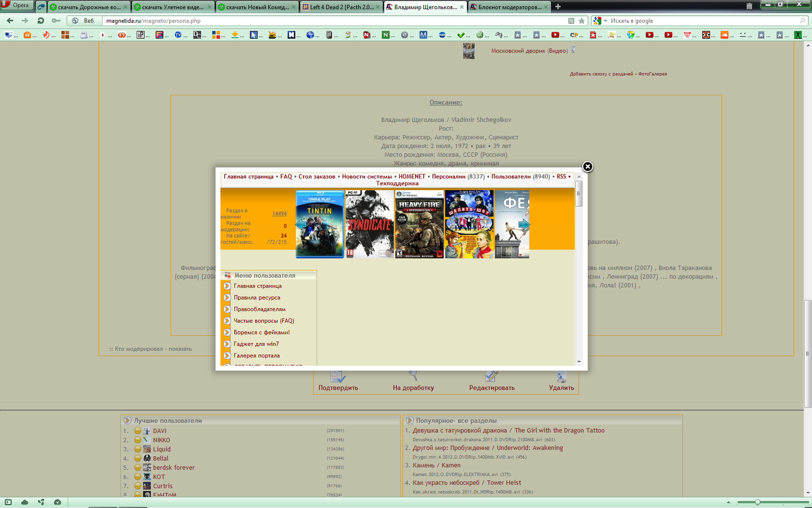Image resolution: width=812 pixels, height=508 pixels.
Task: Open the closed tabs trash icon
Action: click(749, 6)
